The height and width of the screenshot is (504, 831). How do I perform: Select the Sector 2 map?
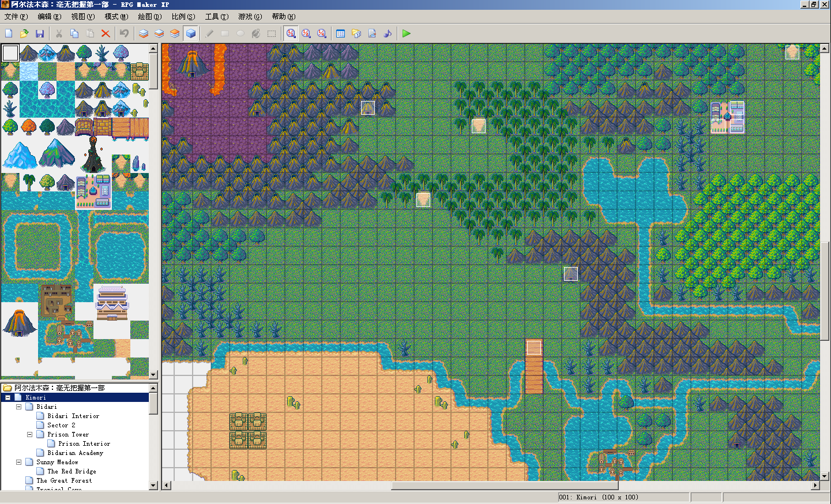[x=61, y=425]
